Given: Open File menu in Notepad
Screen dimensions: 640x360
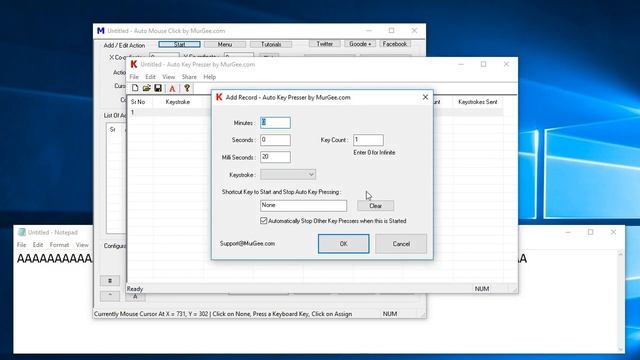Looking at the screenshot, I should [21, 245].
